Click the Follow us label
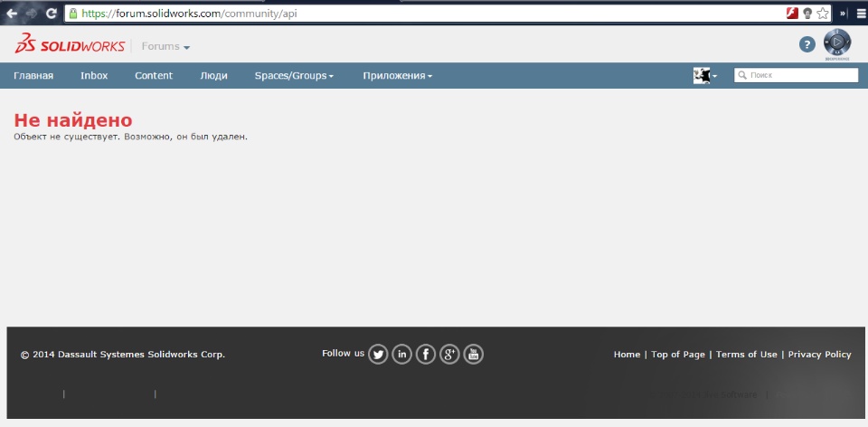The image size is (868, 427). tap(344, 354)
